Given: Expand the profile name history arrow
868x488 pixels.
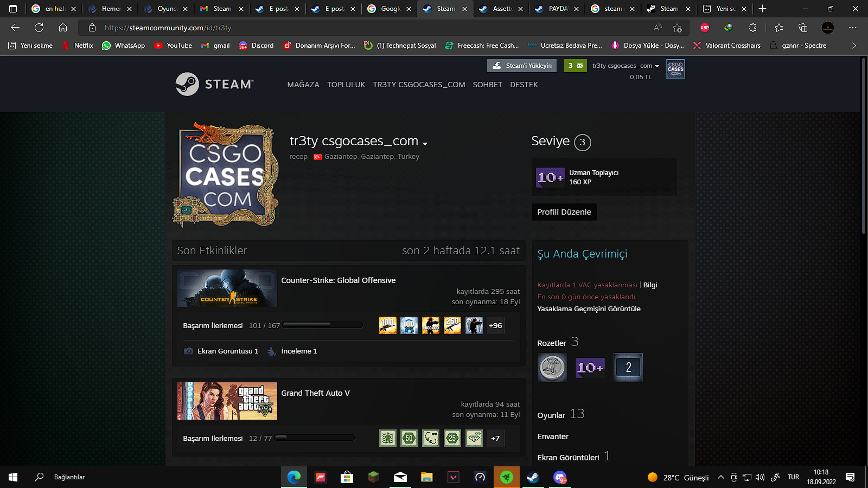Looking at the screenshot, I should click(x=425, y=144).
